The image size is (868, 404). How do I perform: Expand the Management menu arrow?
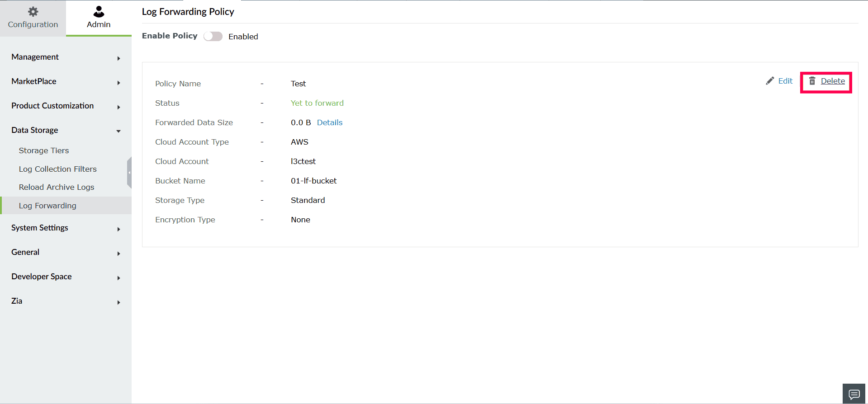pos(119,58)
